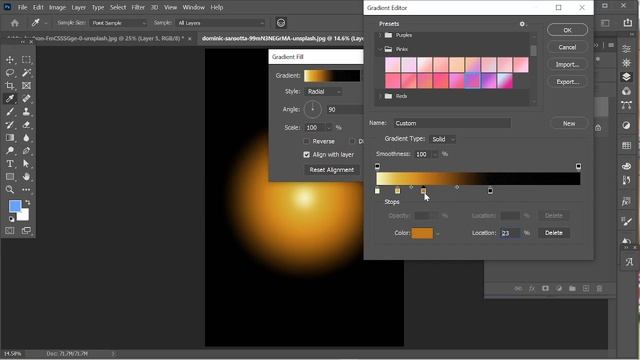Open the Sample All Layers dropdown
The image size is (640, 360).
(x=220, y=23)
